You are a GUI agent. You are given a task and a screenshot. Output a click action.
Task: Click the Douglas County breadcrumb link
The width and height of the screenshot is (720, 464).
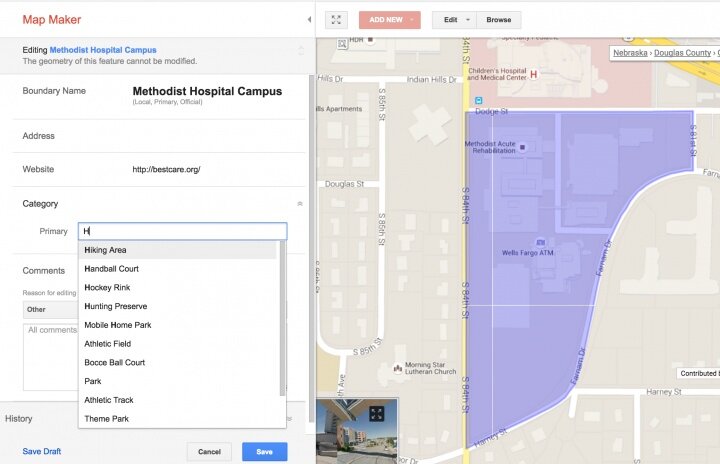(x=682, y=53)
